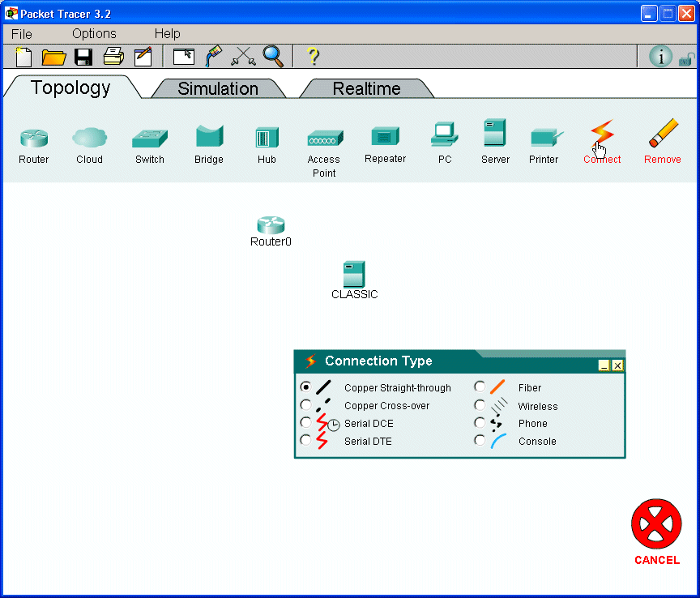
Task: Minimize the Connection Type panel
Action: (x=604, y=365)
